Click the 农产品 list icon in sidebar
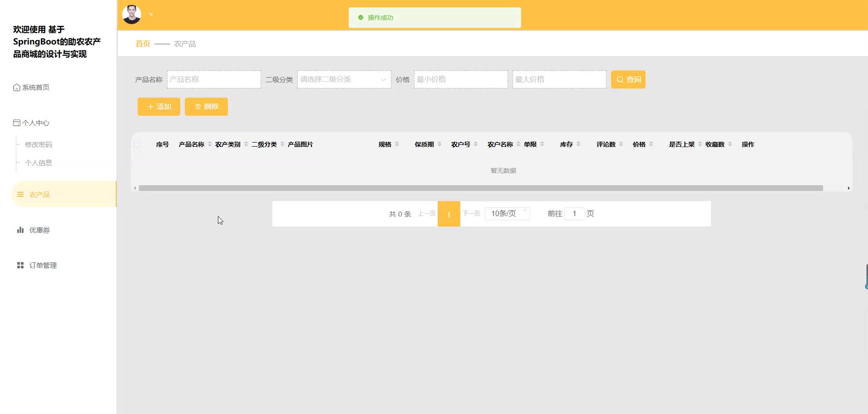 click(20, 194)
